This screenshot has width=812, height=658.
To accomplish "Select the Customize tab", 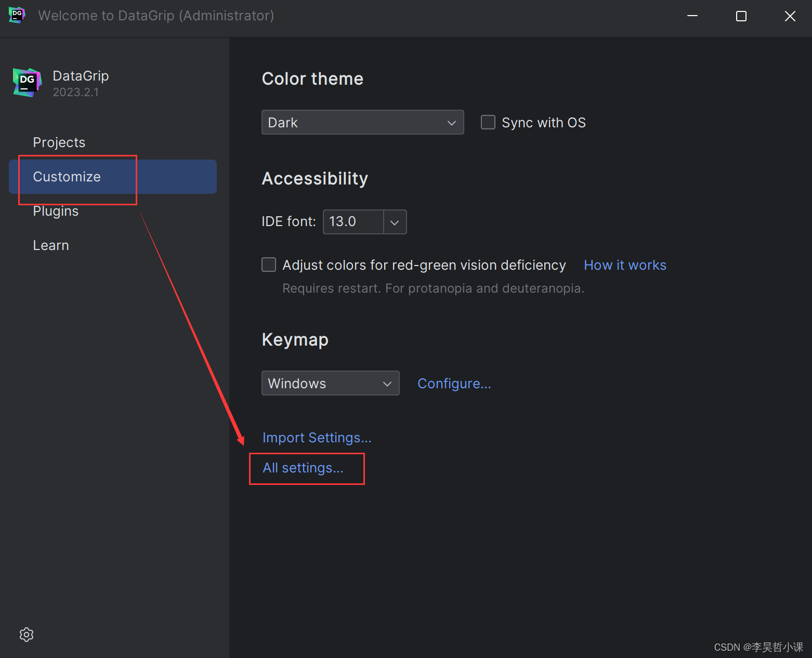I will point(113,177).
